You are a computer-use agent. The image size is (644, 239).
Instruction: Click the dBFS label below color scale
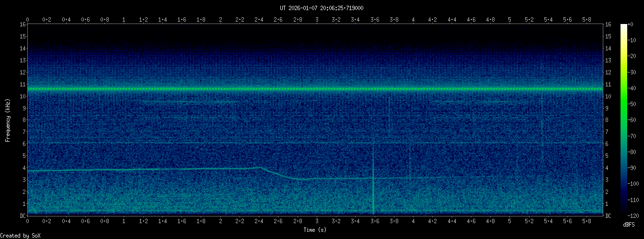[629, 224]
